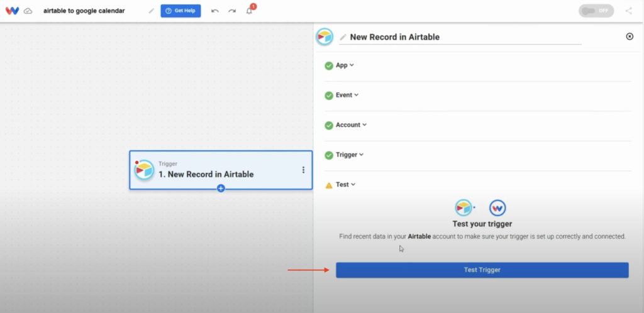Click the cloud save status icon
The width and height of the screenshot is (644, 313).
point(28,11)
